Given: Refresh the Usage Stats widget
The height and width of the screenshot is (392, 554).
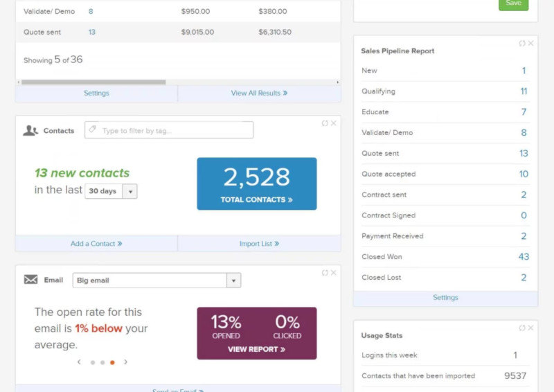Looking at the screenshot, I should (522, 328).
